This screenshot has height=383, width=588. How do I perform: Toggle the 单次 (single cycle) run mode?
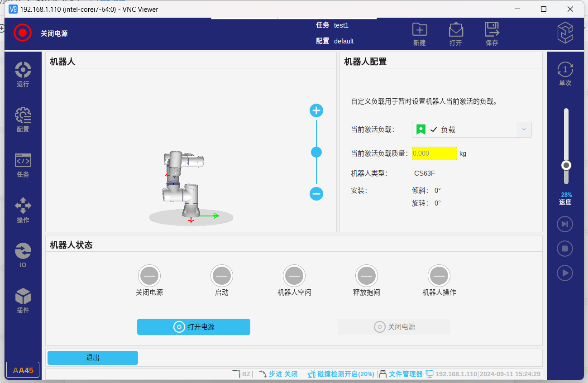pos(565,74)
